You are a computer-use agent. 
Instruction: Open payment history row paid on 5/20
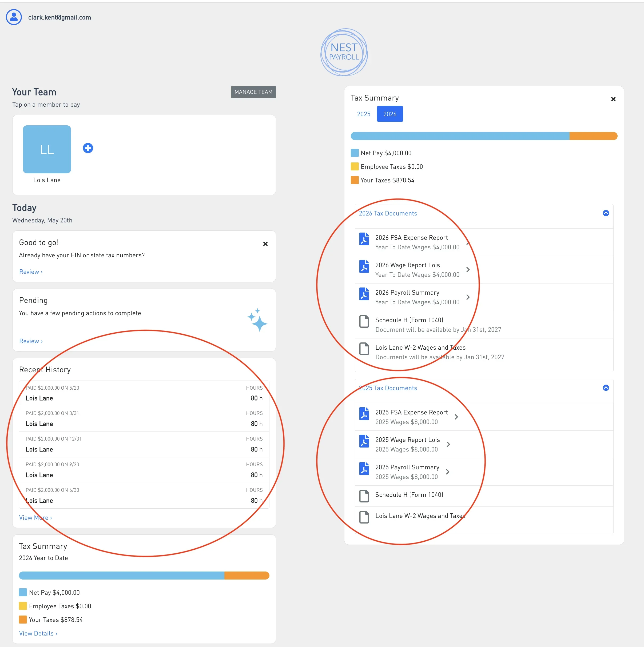pos(144,393)
